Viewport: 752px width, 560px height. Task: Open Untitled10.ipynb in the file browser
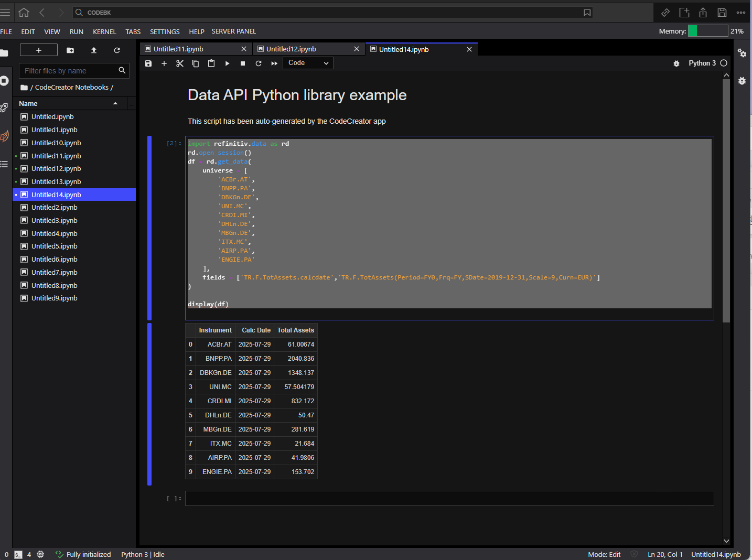74,143
